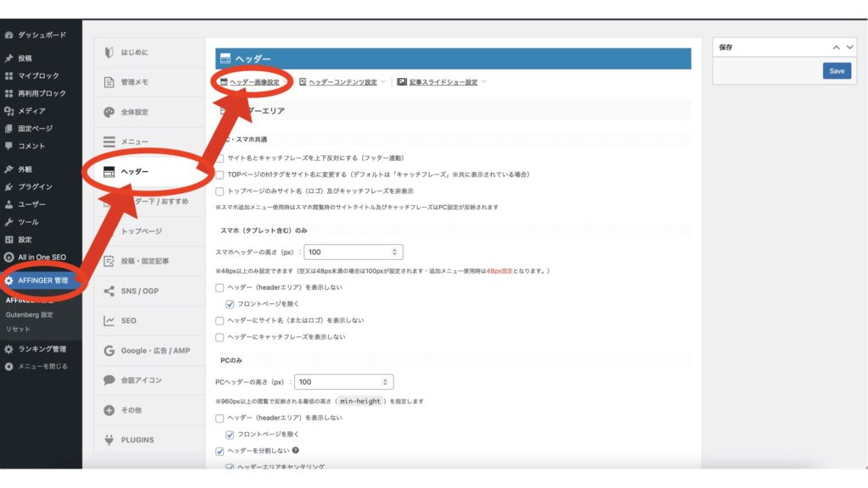868x488 pixels.
Task: Expand 記事スライドショー設定 dropdown arrow
Action: pyautogui.click(x=484, y=82)
